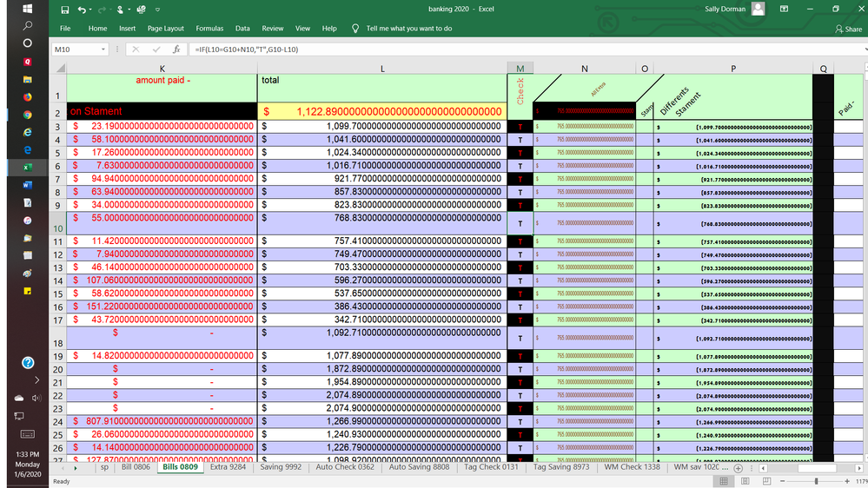Open the Windows Start menu
This screenshot has height=488, width=868.
pos(27,9)
